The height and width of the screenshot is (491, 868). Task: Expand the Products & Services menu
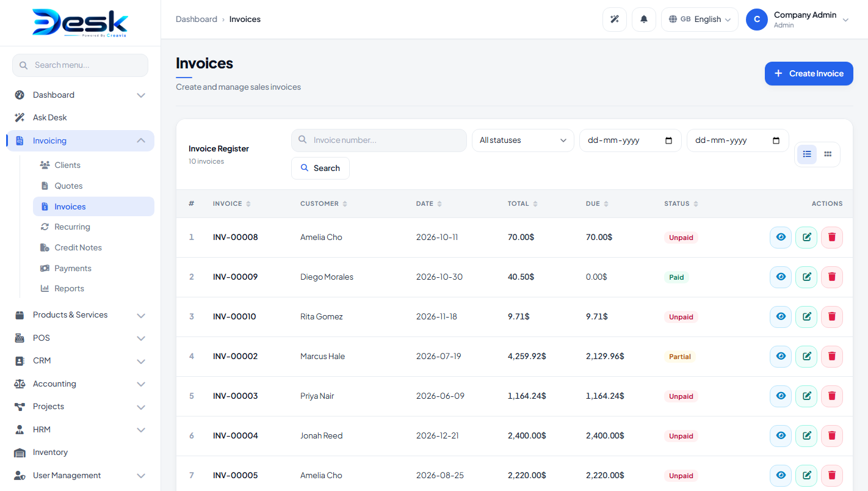[x=81, y=315]
